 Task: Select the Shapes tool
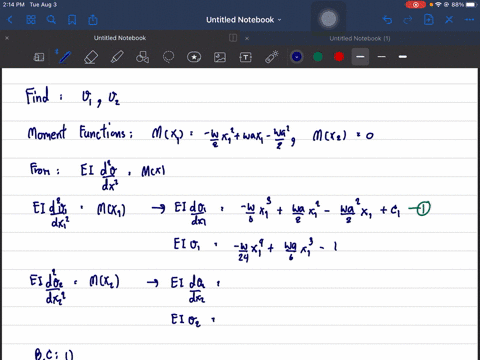tap(142, 57)
